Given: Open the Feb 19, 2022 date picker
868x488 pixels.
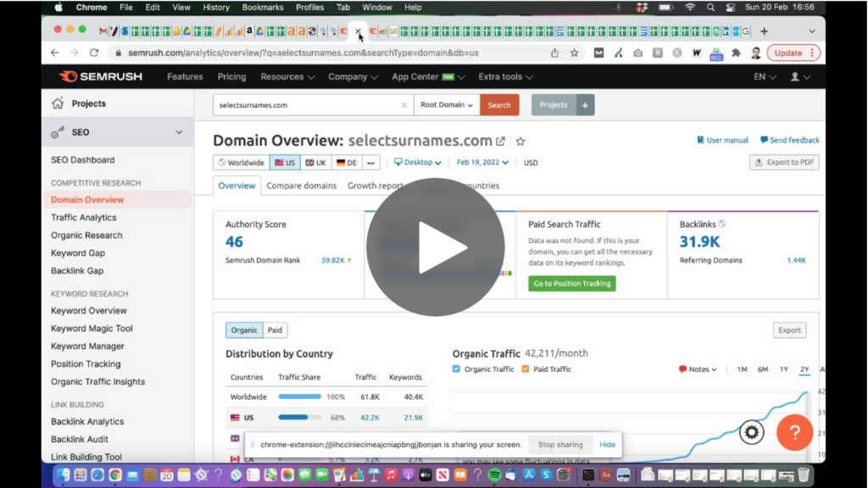Looking at the screenshot, I should tap(482, 163).
